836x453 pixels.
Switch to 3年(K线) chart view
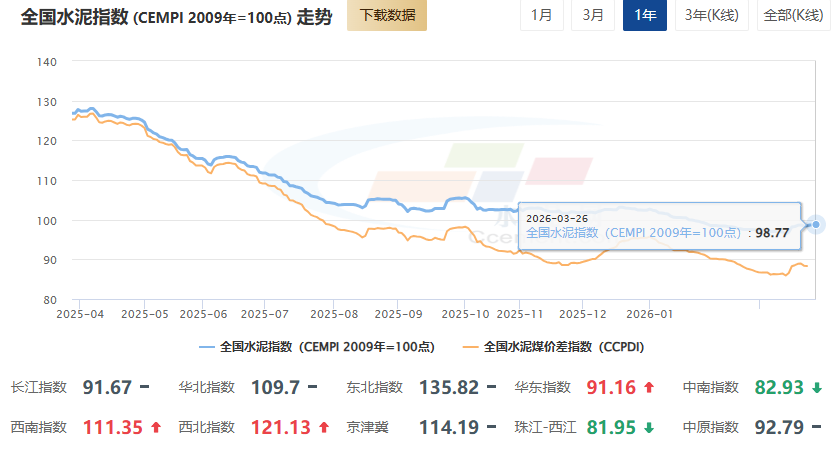click(x=710, y=15)
